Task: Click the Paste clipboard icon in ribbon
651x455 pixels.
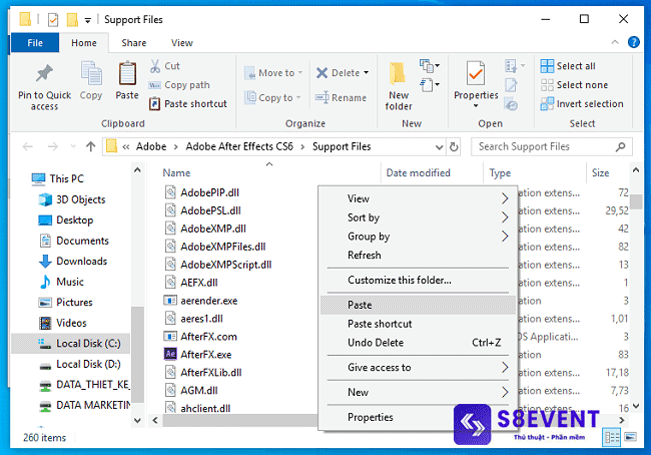Action: [x=127, y=73]
